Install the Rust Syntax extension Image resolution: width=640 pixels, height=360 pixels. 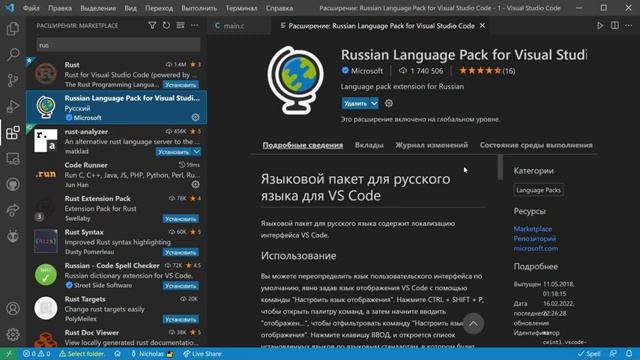coord(180,252)
